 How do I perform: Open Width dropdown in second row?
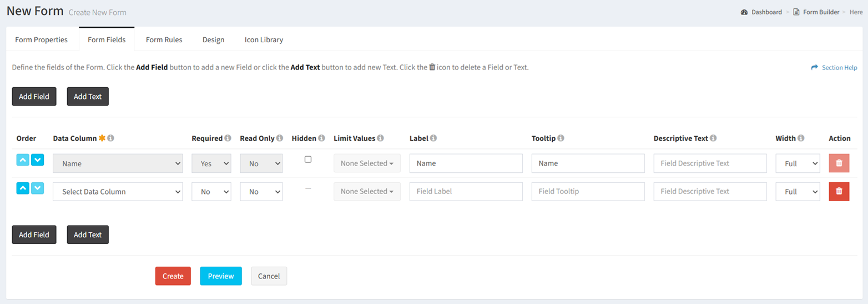click(x=798, y=191)
